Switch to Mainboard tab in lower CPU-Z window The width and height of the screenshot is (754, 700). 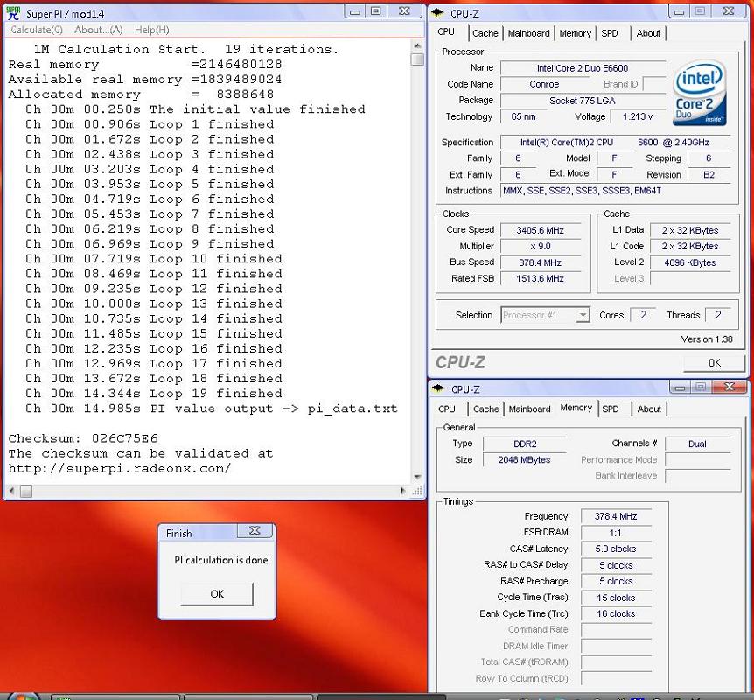click(x=529, y=409)
